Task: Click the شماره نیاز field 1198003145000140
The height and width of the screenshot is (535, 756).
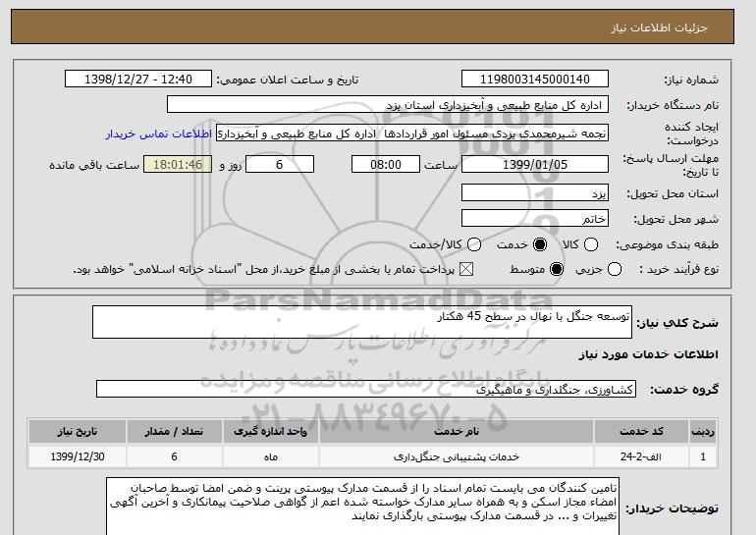Action: (535, 80)
